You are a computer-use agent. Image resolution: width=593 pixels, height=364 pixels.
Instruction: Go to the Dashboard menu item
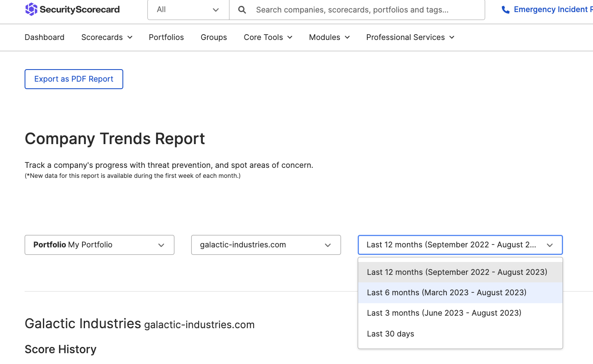[45, 37]
